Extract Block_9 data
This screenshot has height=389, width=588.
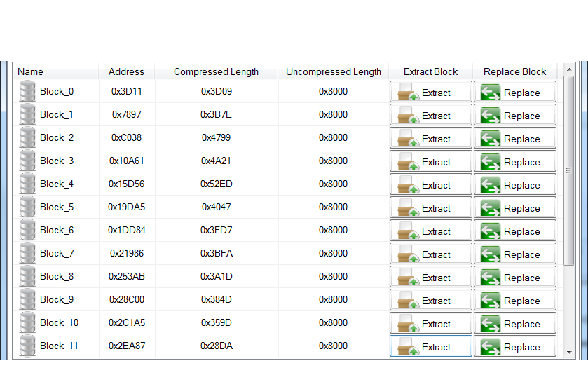(x=431, y=300)
